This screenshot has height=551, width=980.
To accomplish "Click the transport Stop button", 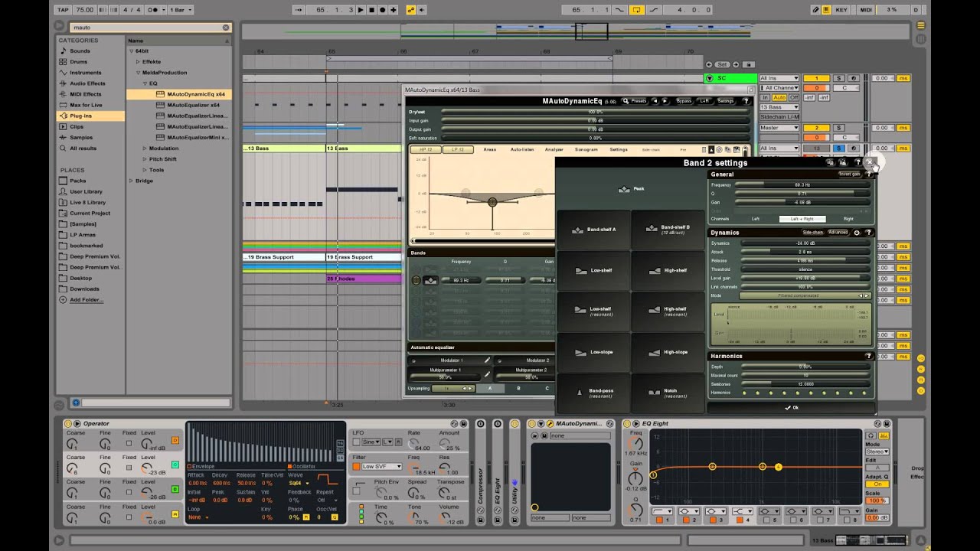I will pyautogui.click(x=372, y=10).
